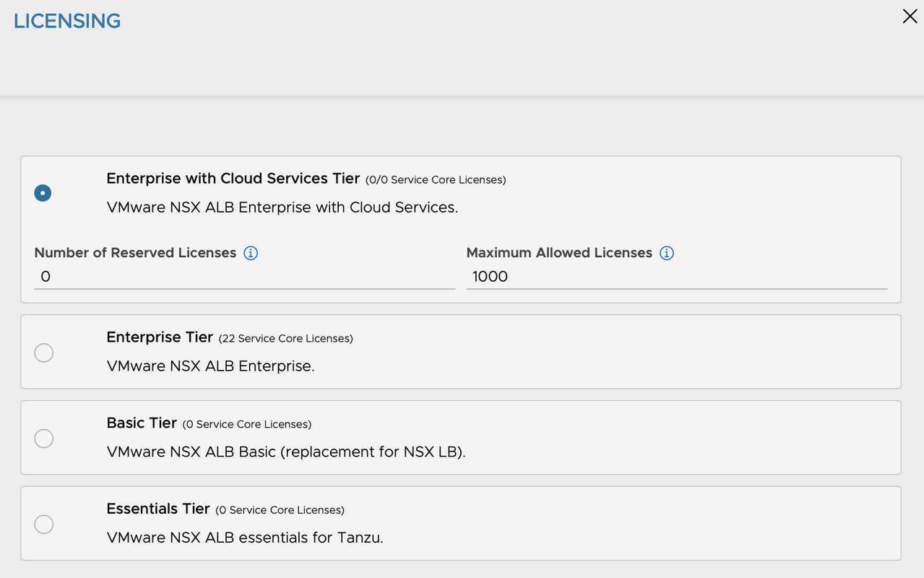This screenshot has width=924, height=578.
Task: Click 'VMware NSX ALB Enterprise.' description
Action: [x=210, y=366]
